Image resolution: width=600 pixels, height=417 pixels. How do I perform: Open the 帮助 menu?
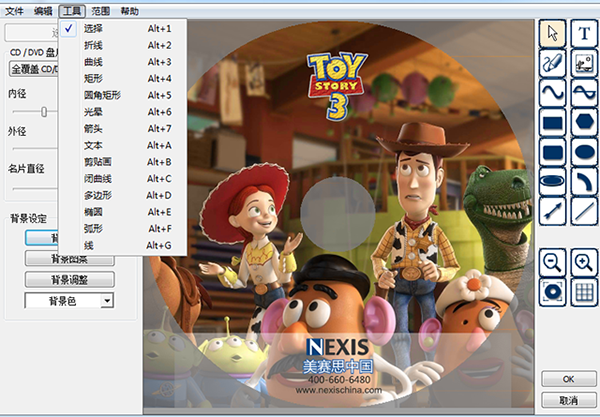(129, 11)
